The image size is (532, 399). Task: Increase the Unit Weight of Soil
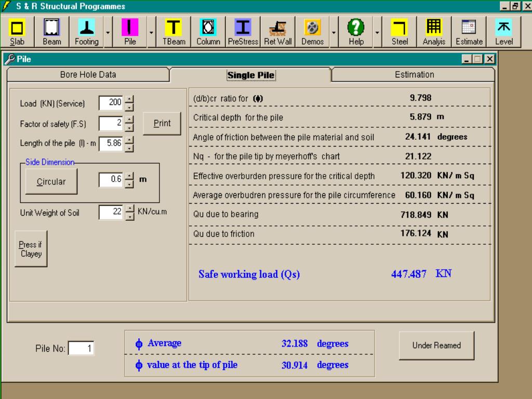point(129,208)
